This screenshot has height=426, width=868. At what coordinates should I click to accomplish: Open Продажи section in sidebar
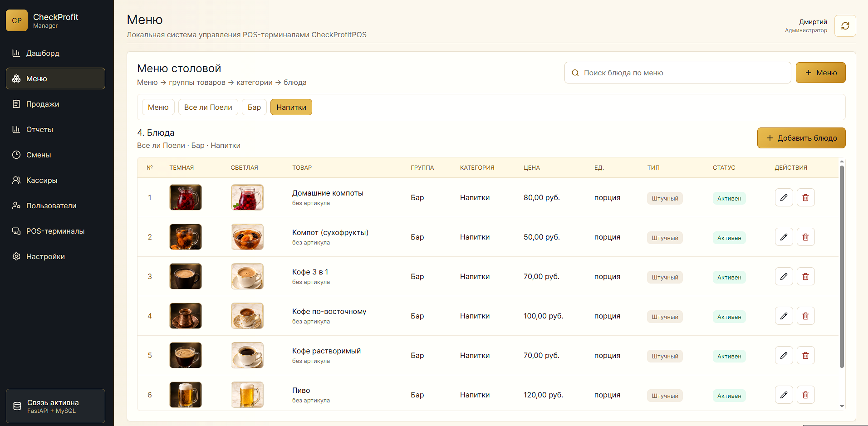pos(55,104)
